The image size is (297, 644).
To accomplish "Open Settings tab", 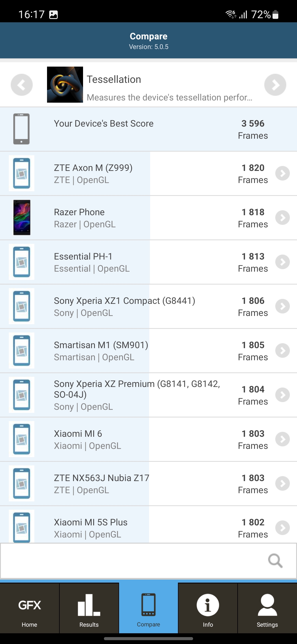I will point(267,608).
